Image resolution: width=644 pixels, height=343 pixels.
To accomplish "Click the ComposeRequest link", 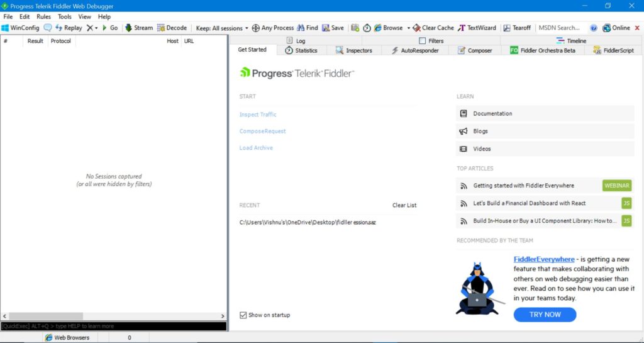I will point(262,132).
